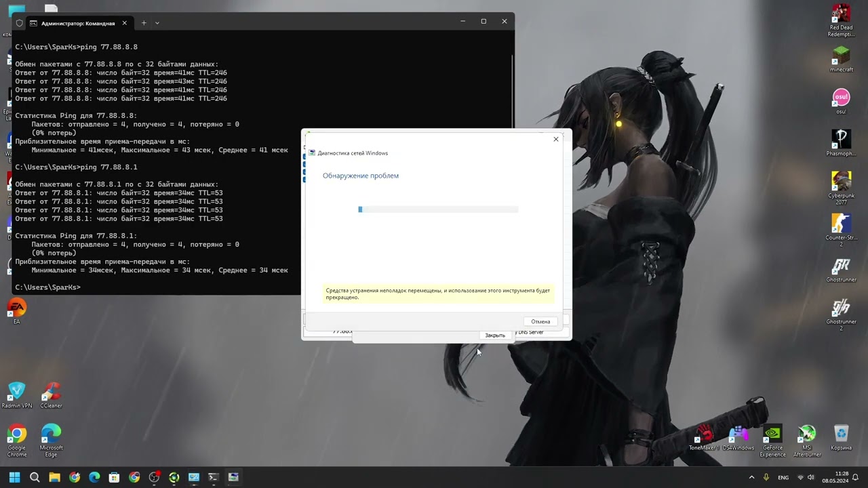Select the Администратор: Командная tab

click(78, 23)
